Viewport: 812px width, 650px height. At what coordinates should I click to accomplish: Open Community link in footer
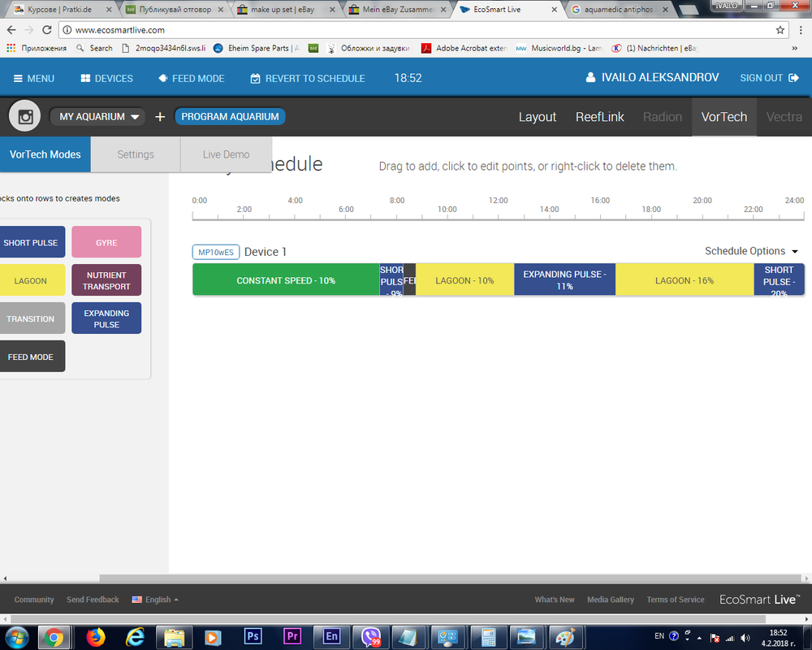34,599
